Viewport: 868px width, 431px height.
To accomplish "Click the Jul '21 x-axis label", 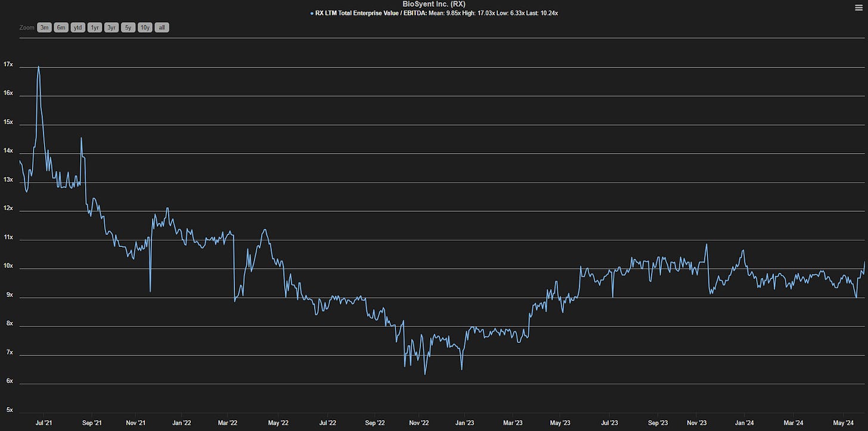I will [x=44, y=423].
